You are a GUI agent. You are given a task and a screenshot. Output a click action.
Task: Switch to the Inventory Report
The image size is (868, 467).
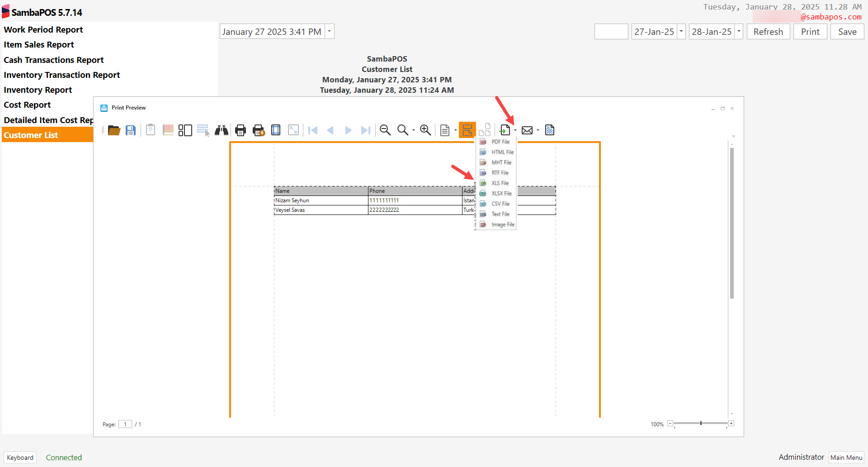point(38,90)
